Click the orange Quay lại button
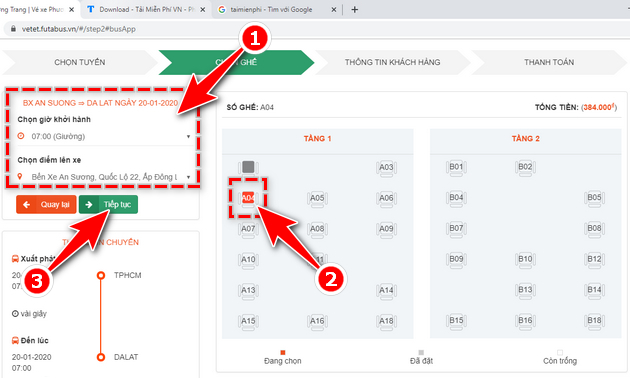630x378 pixels. pyautogui.click(x=46, y=204)
